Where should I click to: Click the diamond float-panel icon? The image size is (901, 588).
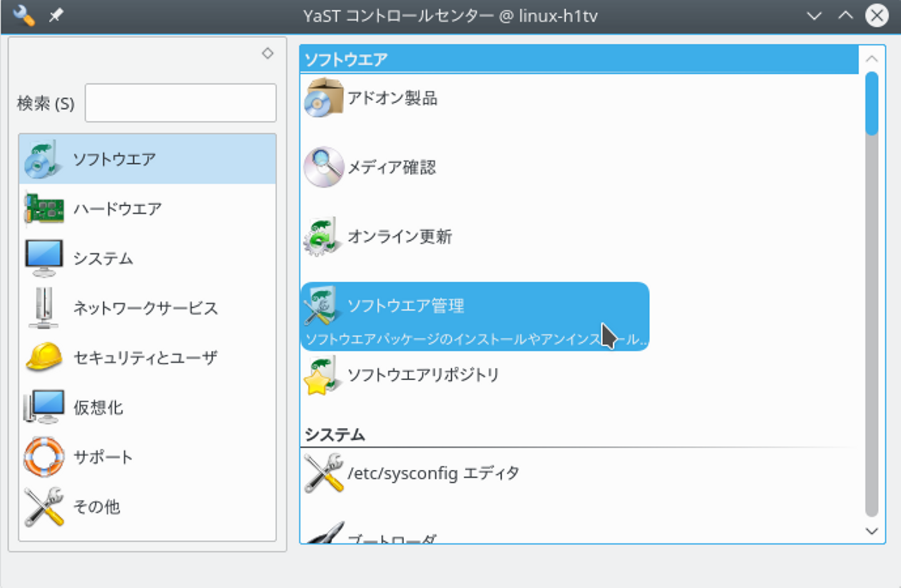pos(268,53)
